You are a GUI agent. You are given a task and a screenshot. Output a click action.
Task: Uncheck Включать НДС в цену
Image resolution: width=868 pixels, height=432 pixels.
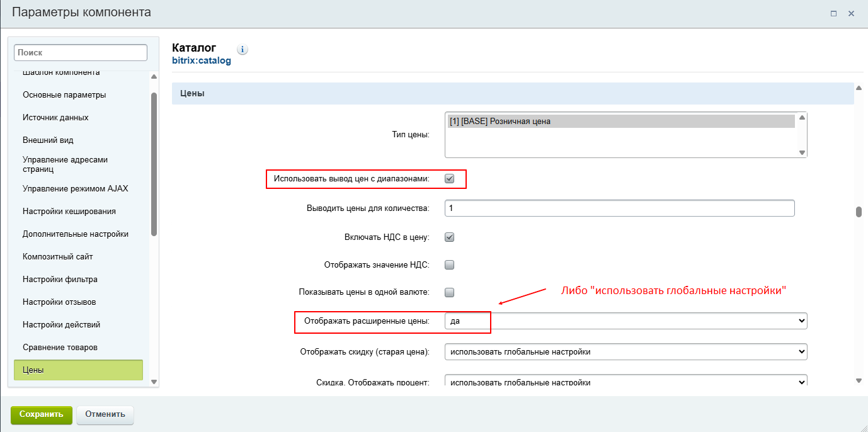(449, 237)
